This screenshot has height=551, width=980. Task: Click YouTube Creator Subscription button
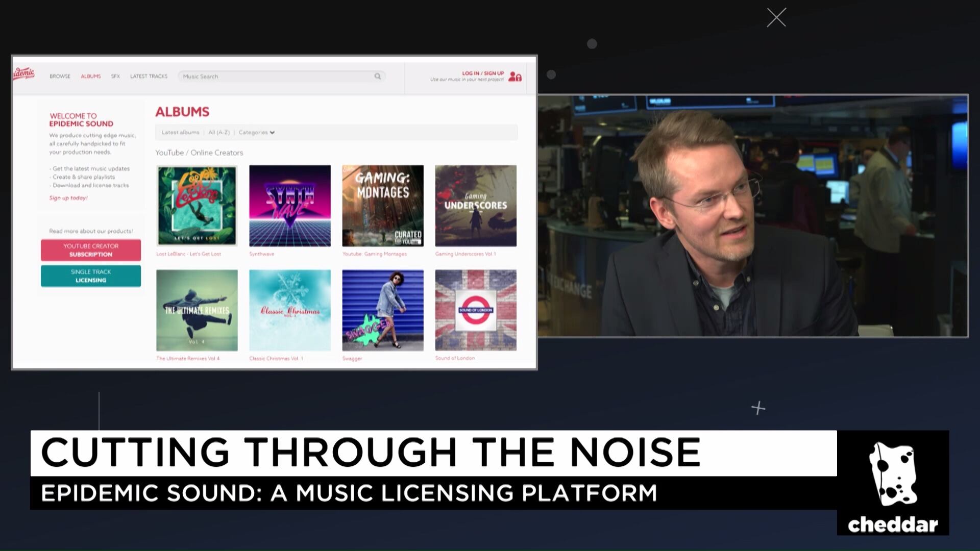91,250
